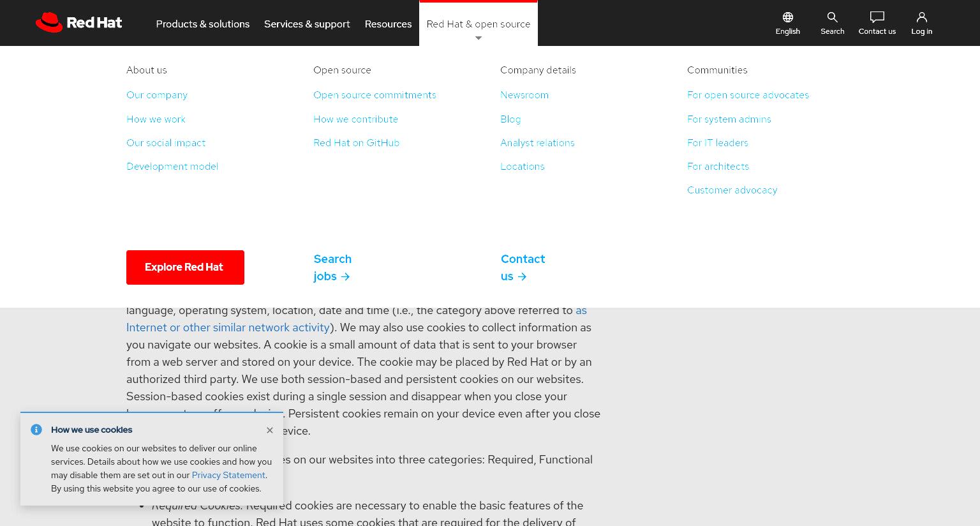Go to How we work
Screen dimensions: 980x526
[156, 119]
